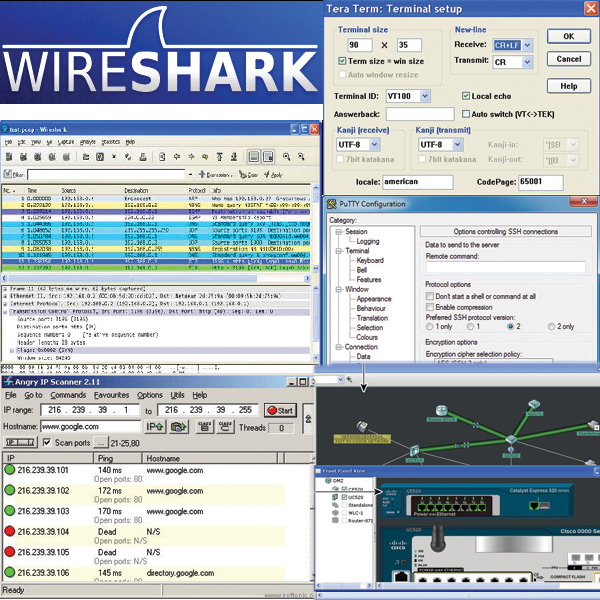Screen dimensions: 600x600
Task: Zoom in with Wireshark magnifier icon
Action: [287, 157]
